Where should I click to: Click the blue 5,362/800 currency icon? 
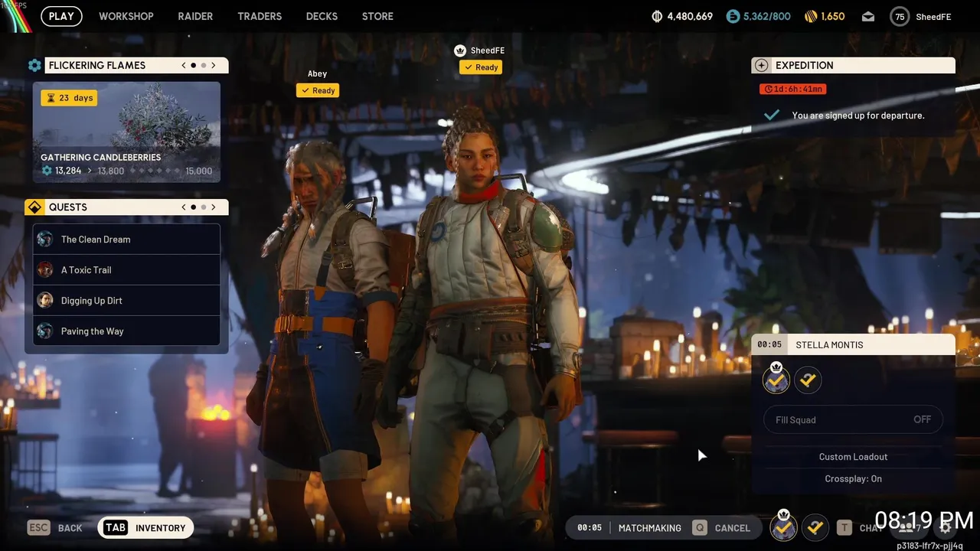[733, 16]
